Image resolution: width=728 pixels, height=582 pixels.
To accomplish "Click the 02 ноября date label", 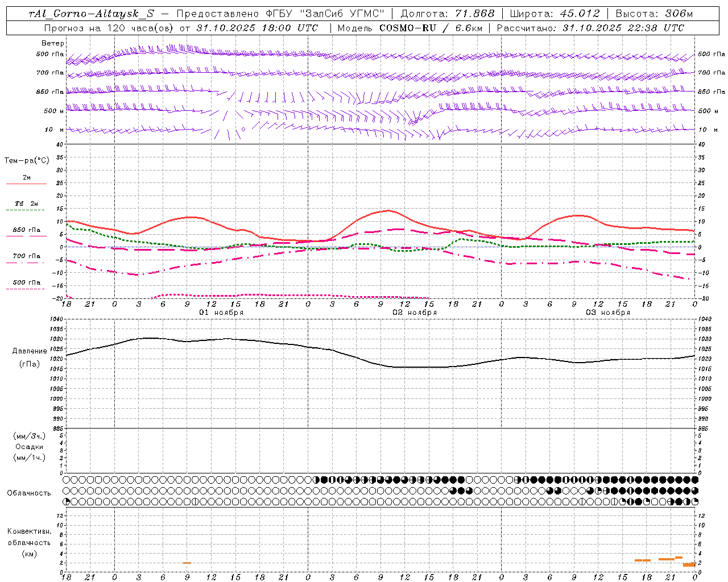I will pos(415,313).
